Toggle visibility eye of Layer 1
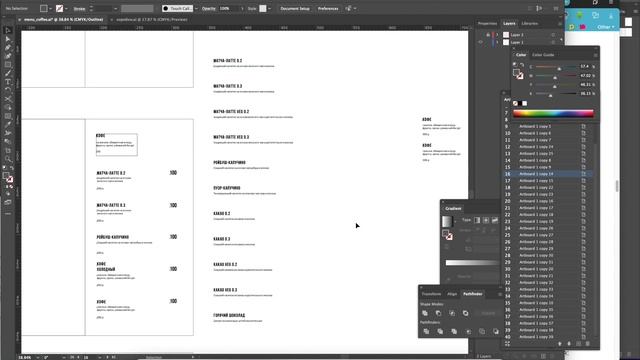 coord(480,42)
